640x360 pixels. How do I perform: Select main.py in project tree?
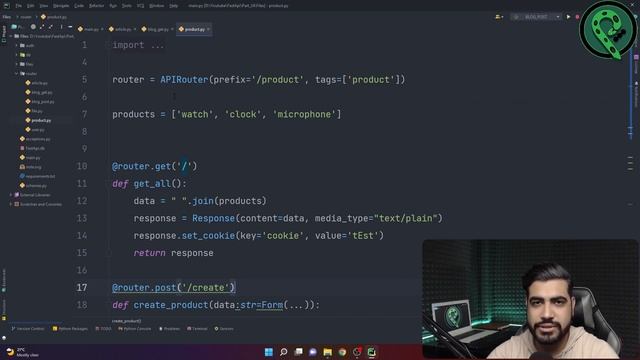(30, 158)
